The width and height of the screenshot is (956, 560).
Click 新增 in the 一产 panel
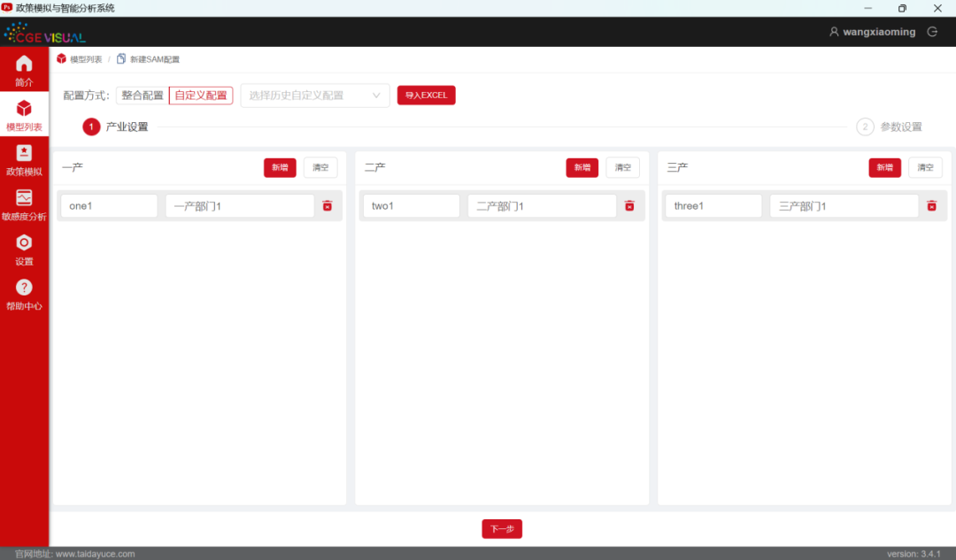coord(280,167)
